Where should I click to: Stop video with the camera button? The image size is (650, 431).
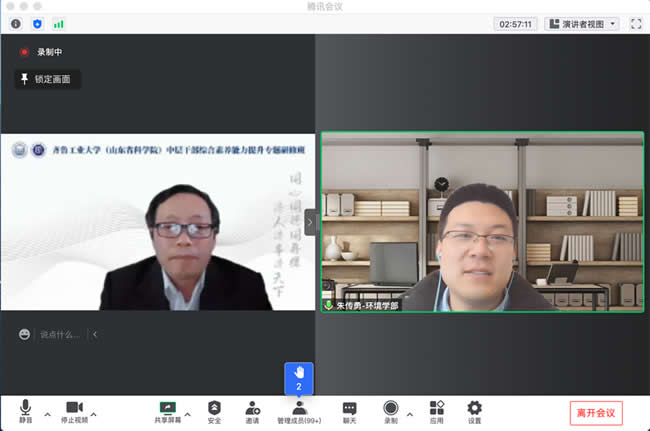[x=73, y=410]
